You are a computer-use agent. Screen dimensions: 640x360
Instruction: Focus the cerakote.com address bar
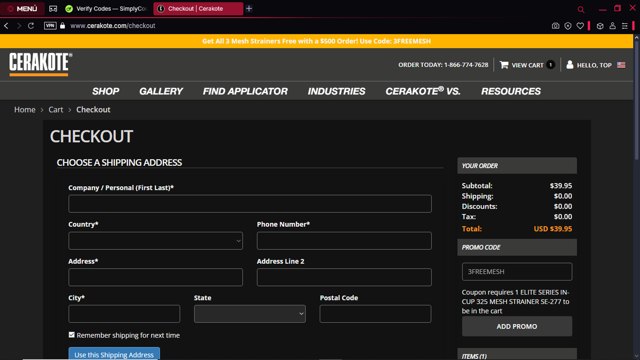(x=113, y=26)
